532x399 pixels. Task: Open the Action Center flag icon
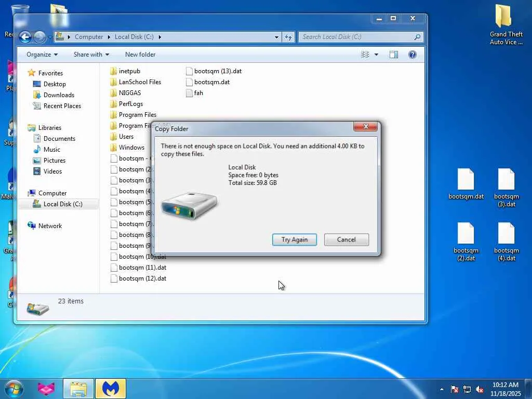(455, 389)
